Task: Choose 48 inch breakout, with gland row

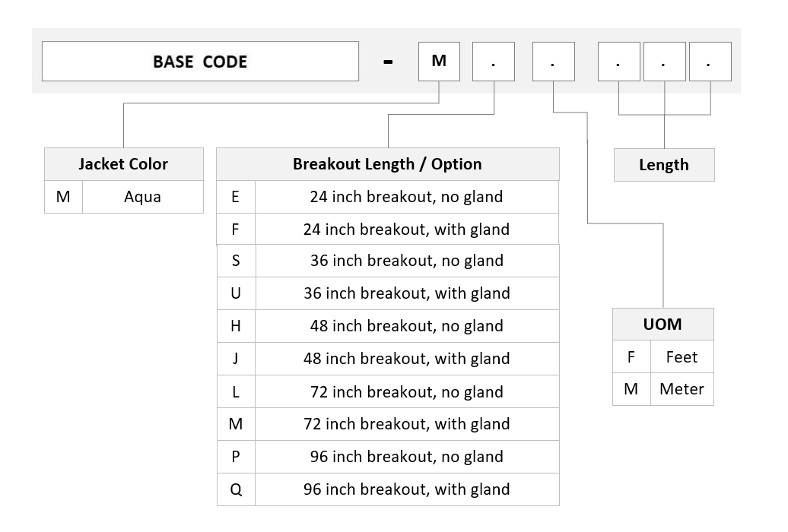Action: [388, 359]
